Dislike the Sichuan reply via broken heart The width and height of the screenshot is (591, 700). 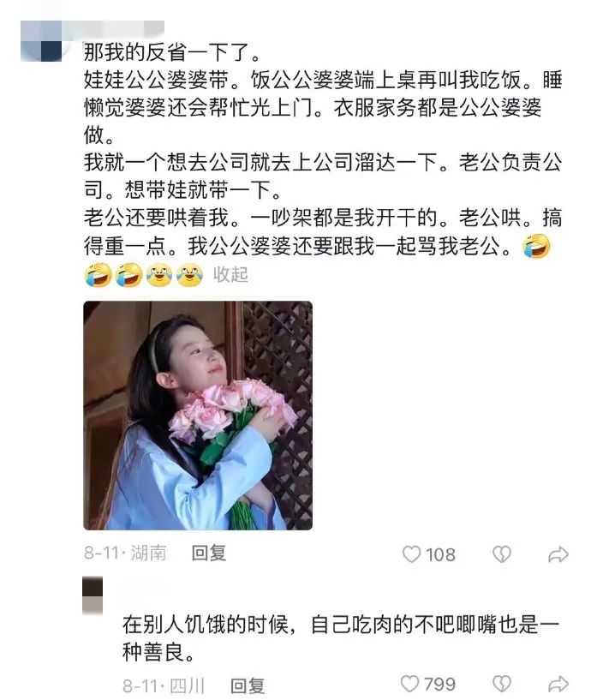(501, 684)
